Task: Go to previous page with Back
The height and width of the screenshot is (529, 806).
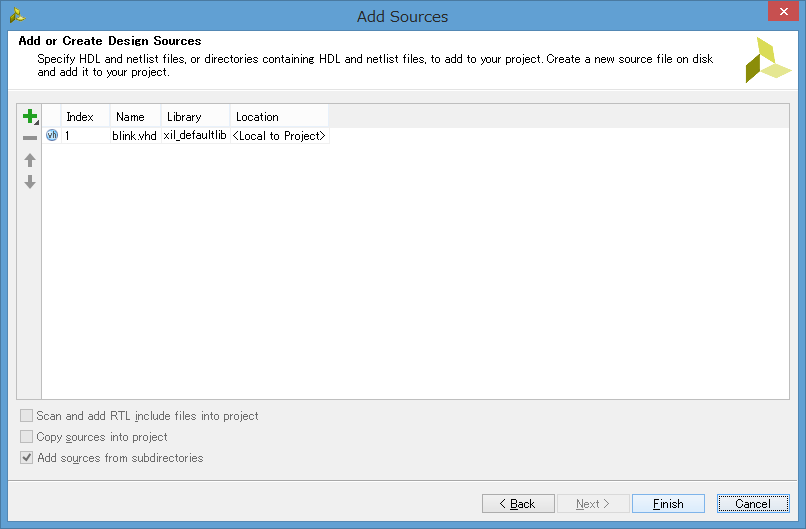Action: coord(518,504)
